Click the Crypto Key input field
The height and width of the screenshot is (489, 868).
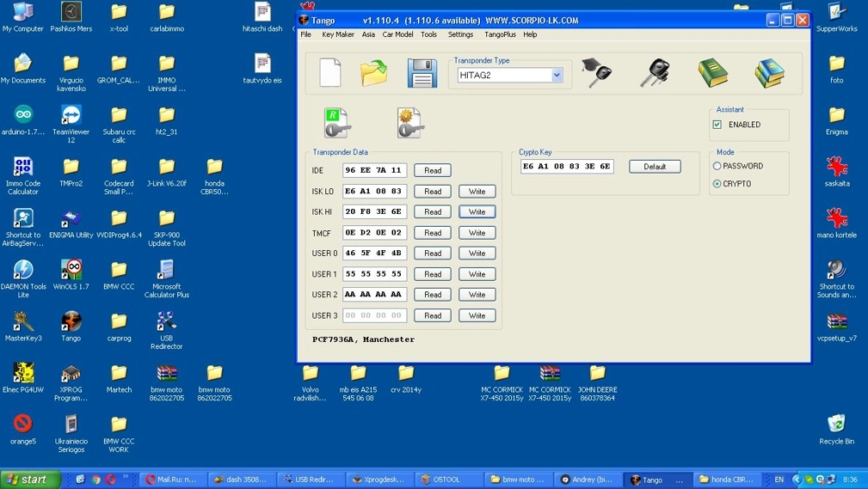(x=567, y=167)
